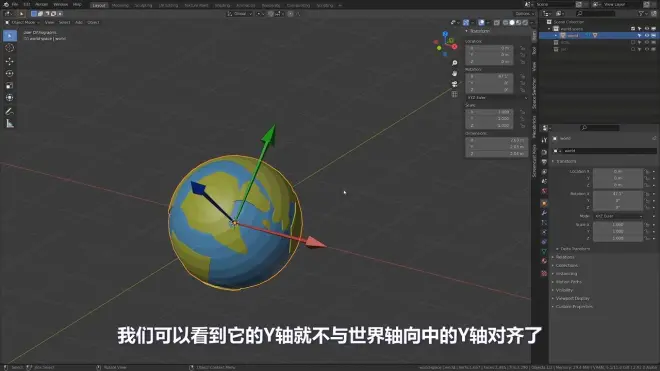
Task: Open the Texture properties checker icon
Action: pyautogui.click(x=544, y=273)
